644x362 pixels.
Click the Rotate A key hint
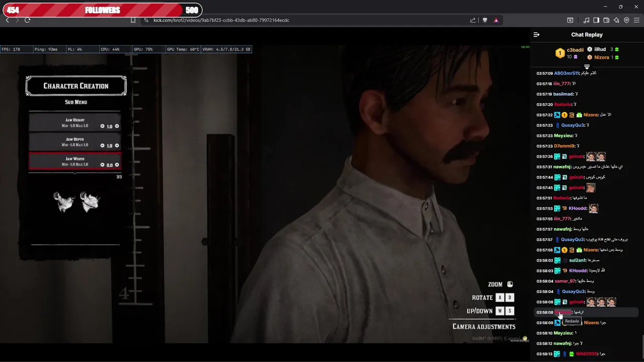click(x=500, y=298)
